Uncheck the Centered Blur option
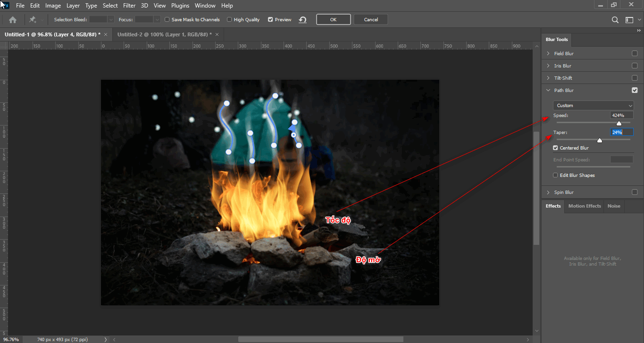The width and height of the screenshot is (644, 343). (555, 148)
